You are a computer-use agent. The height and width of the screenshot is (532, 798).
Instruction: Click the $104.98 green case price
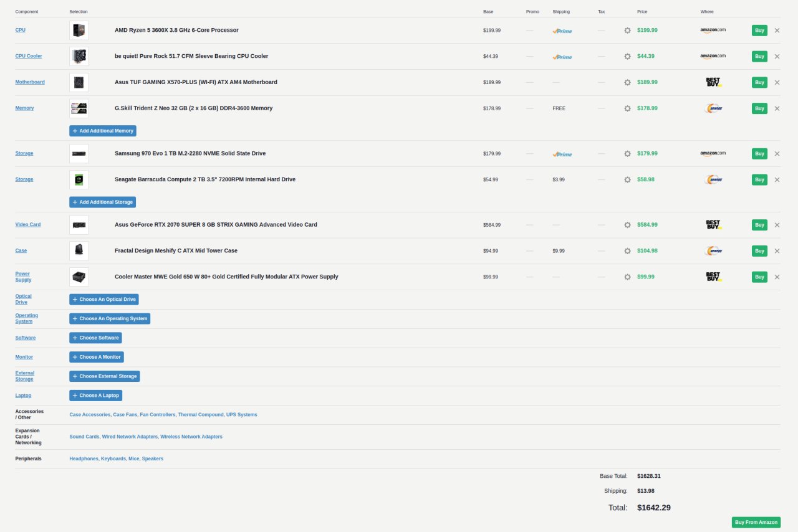click(x=647, y=251)
